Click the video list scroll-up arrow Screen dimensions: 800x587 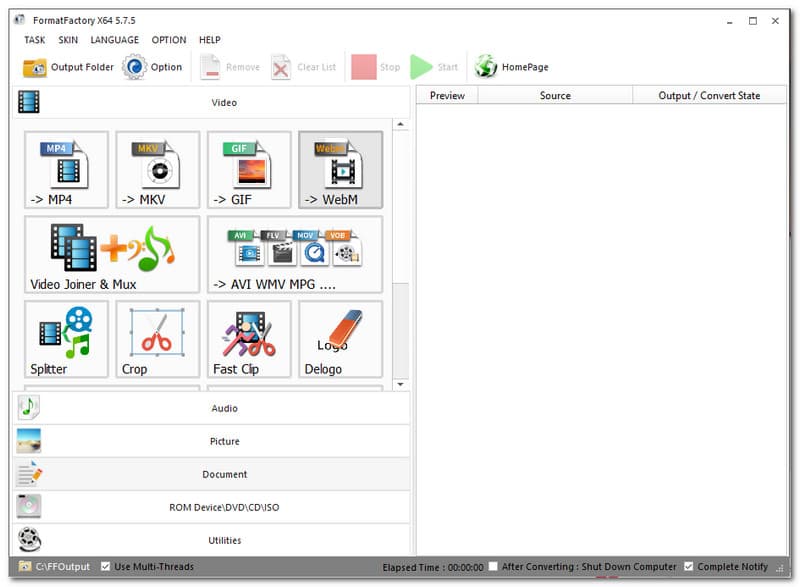[401, 124]
